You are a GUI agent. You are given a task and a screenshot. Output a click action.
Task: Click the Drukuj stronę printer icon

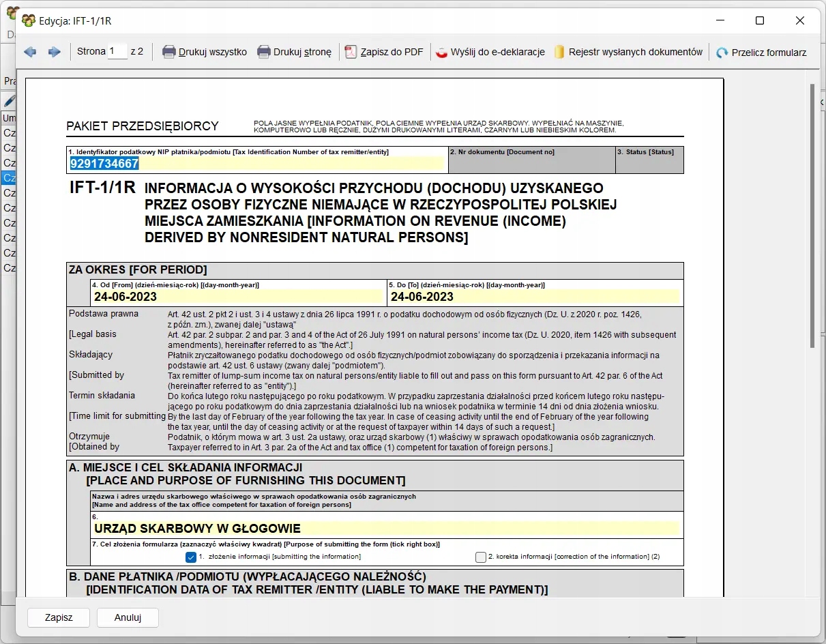(263, 52)
